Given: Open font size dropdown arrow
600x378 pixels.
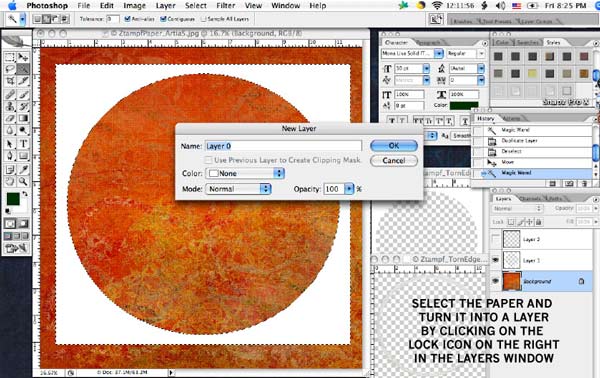Looking at the screenshot, I should pyautogui.click(x=426, y=68).
